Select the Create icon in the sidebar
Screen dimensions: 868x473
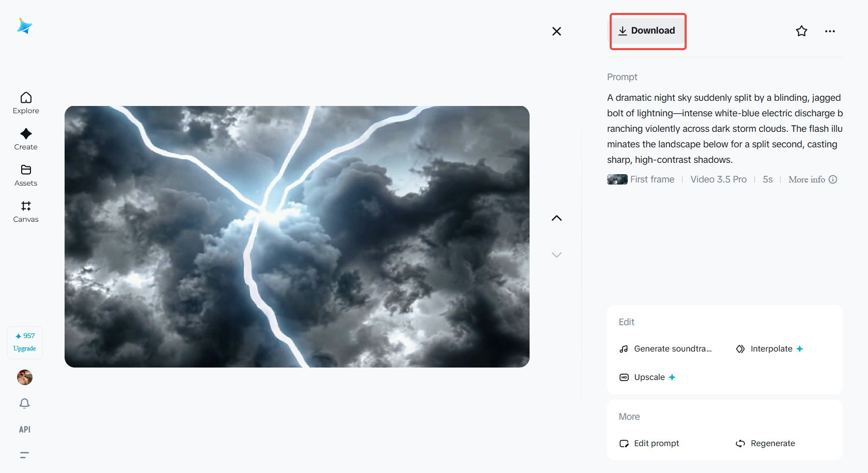[x=25, y=139]
